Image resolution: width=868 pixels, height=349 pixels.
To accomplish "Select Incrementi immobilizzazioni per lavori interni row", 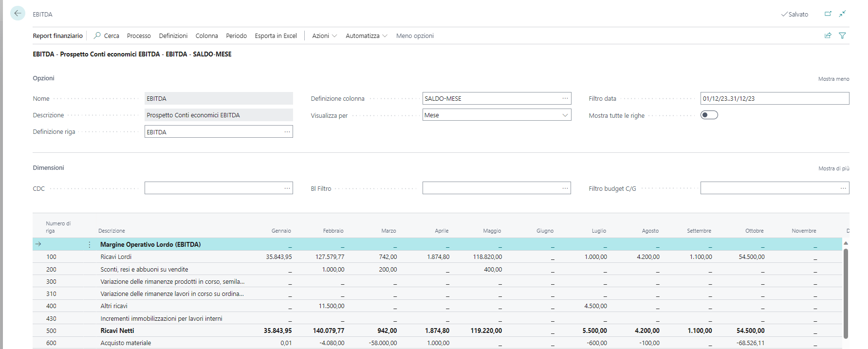I will (437, 318).
